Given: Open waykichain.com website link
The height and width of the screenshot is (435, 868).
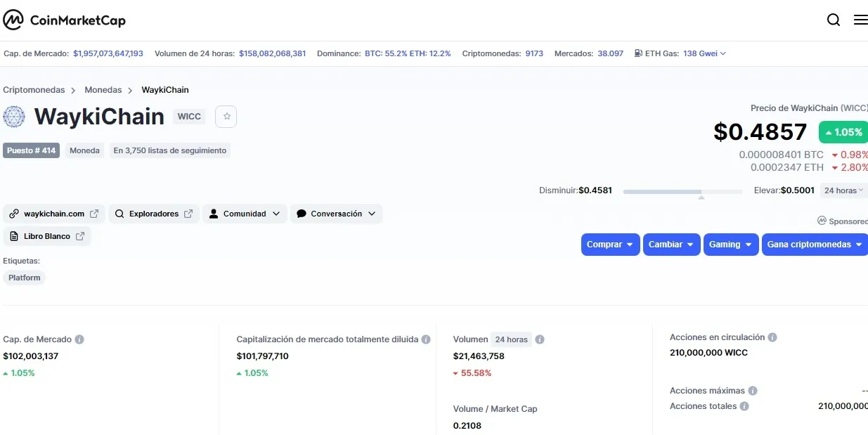Looking at the screenshot, I should tap(54, 214).
